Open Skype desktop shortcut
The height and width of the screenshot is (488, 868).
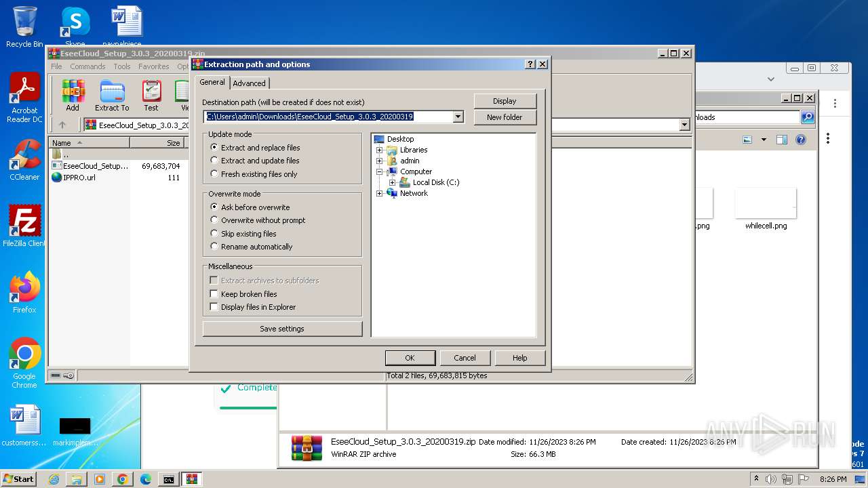75,27
